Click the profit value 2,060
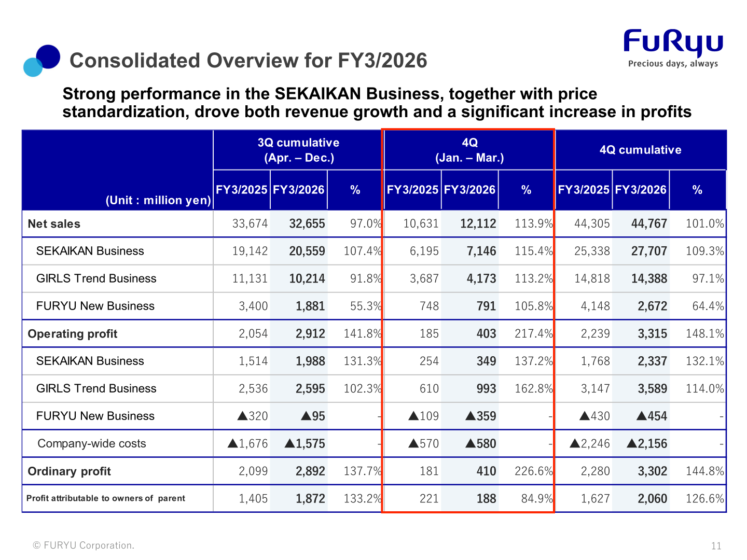747x560 pixels. click(653, 498)
